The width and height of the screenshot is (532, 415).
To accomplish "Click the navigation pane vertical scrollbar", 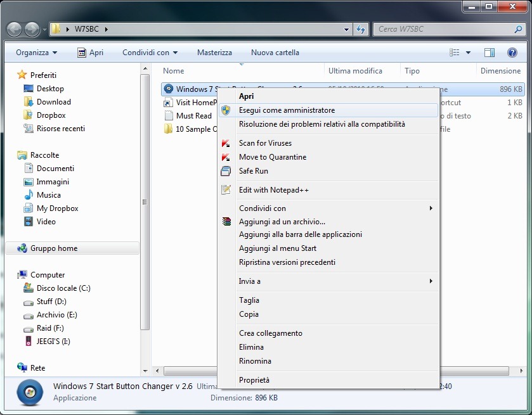I will tap(145, 202).
